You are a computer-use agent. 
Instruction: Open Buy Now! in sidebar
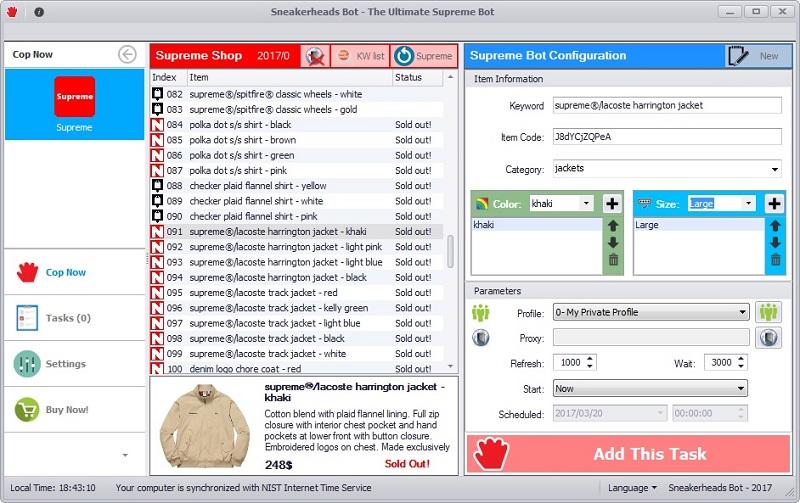[74, 410]
